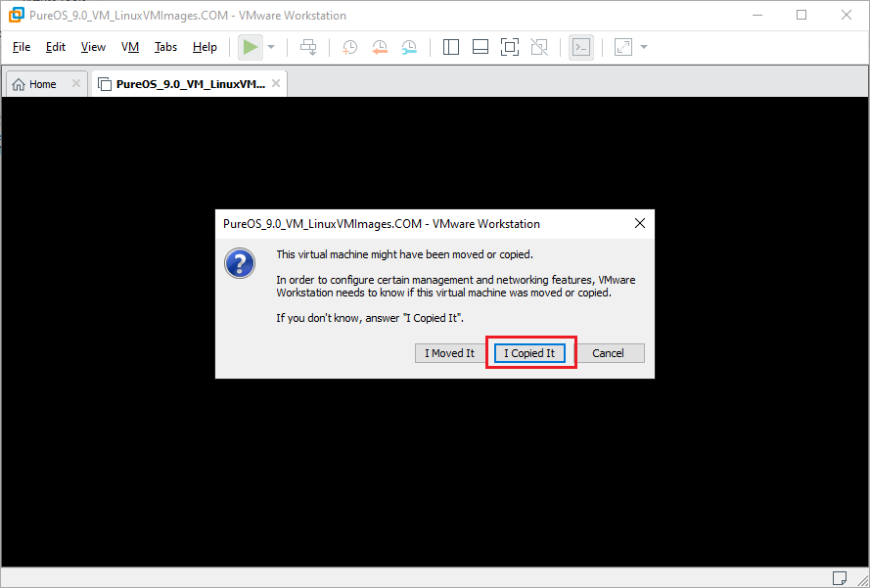The height and width of the screenshot is (588, 870).
Task: Toggle the thumbnail bar icon
Action: [x=481, y=47]
